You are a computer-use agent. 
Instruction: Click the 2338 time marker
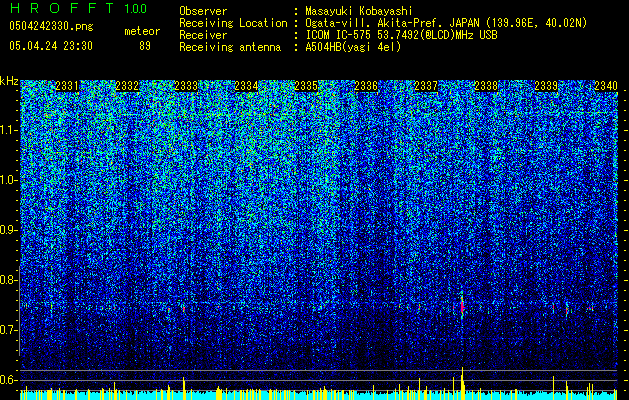point(486,85)
